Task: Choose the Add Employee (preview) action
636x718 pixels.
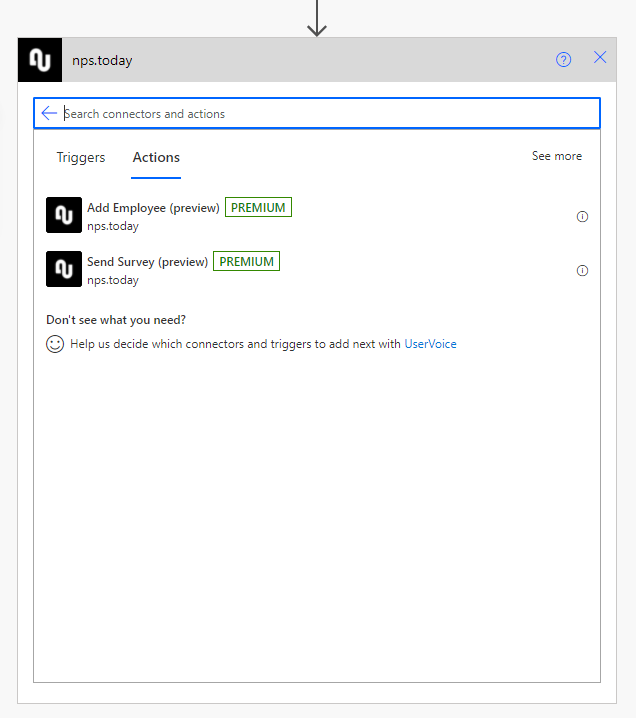Action: (154, 208)
